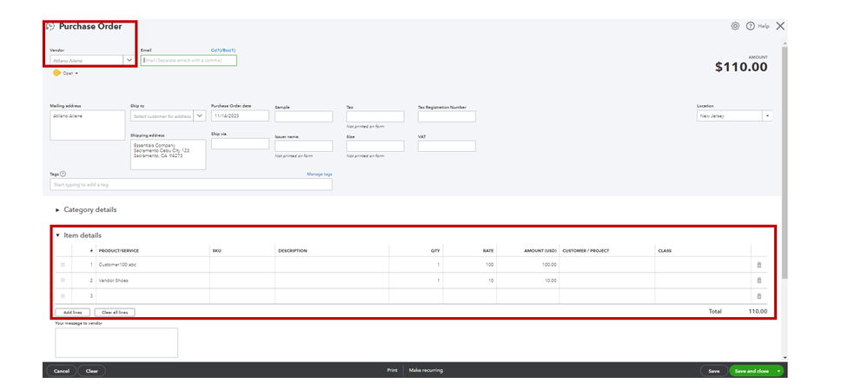Delete line 1 with trash icon
868x390 pixels.
click(759, 265)
